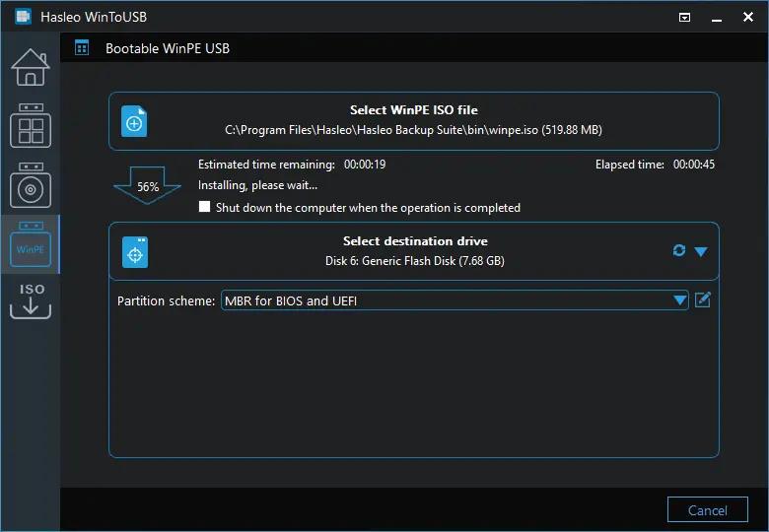Open the Windows To Go USB sidebar icon

coord(31,125)
